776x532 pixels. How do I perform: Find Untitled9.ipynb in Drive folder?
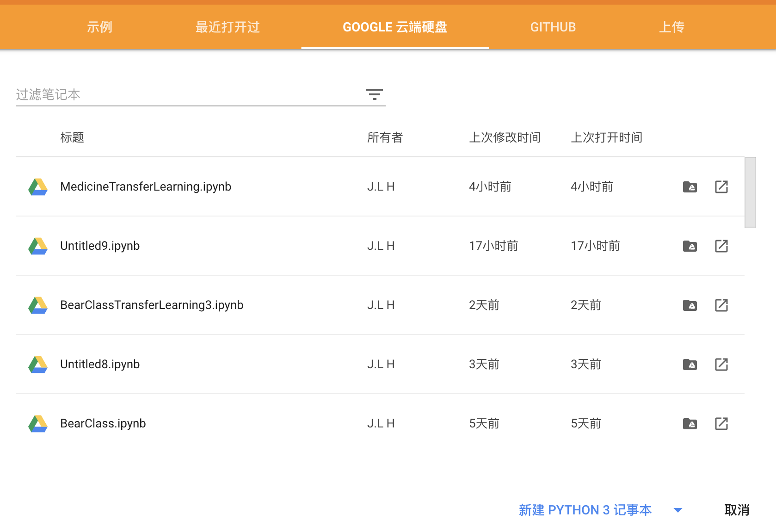click(690, 246)
